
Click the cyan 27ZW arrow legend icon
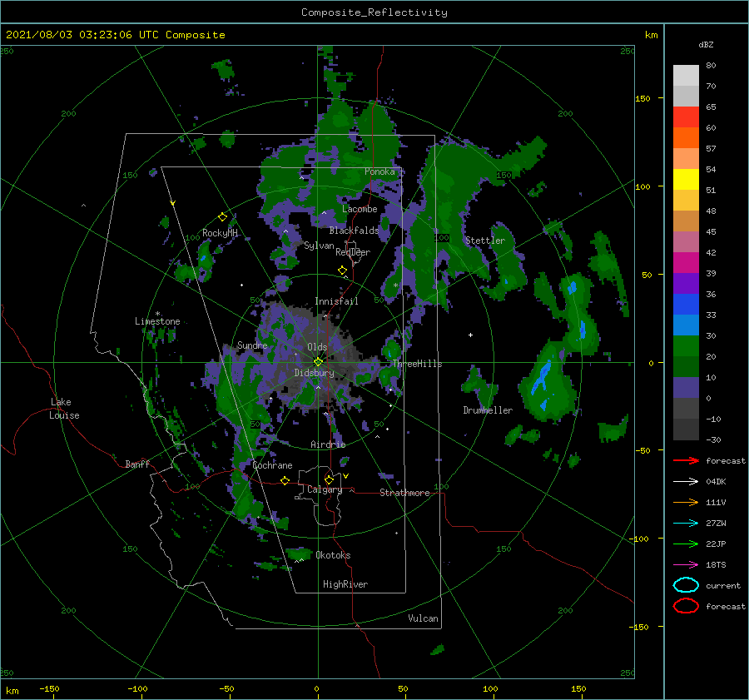686,524
